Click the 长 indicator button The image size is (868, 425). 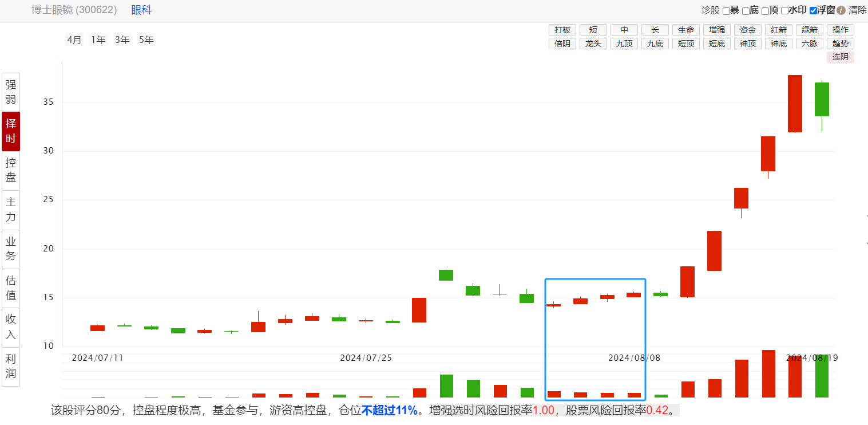[x=655, y=30]
